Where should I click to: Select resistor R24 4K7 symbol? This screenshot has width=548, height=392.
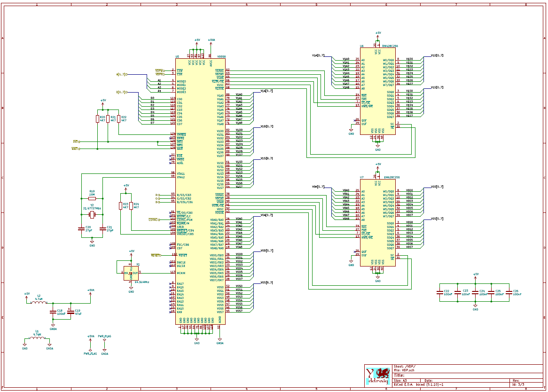point(131,206)
